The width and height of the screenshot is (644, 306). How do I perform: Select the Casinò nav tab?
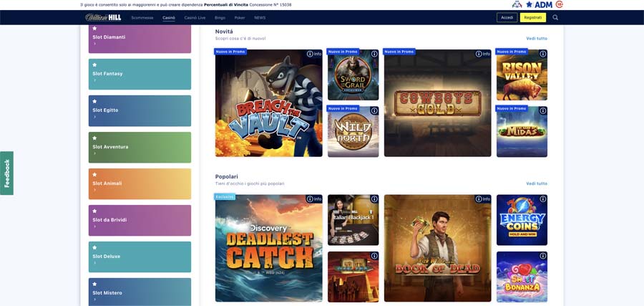(169, 18)
